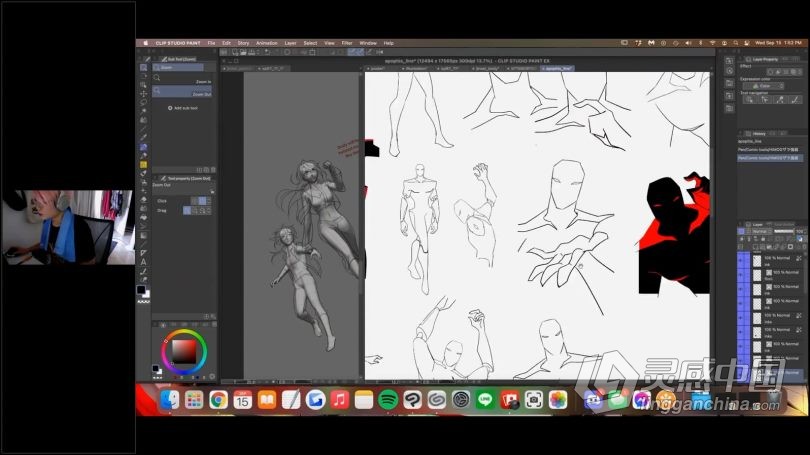Select the Text tool
The height and width of the screenshot is (455, 810).
(144, 261)
